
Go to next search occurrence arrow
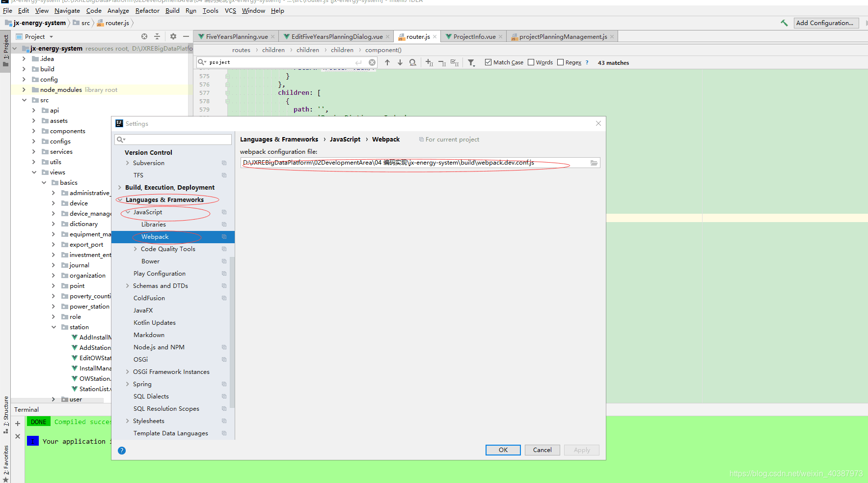point(400,62)
